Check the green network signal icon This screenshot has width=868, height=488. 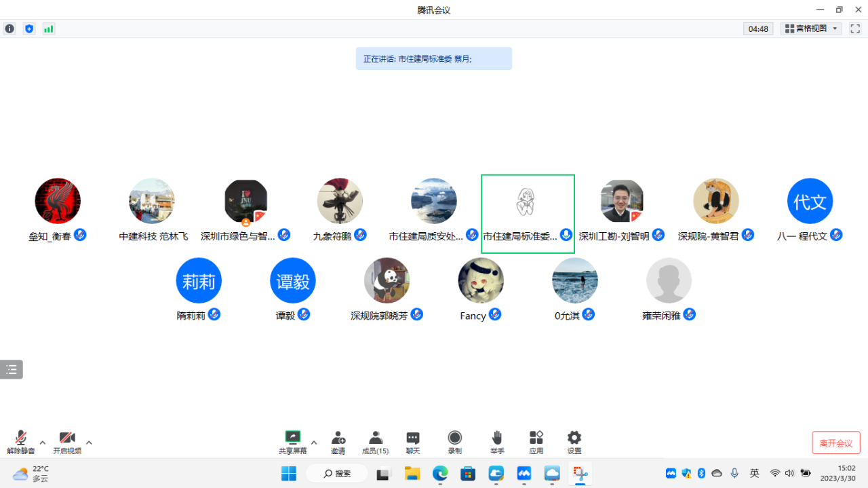tap(48, 29)
